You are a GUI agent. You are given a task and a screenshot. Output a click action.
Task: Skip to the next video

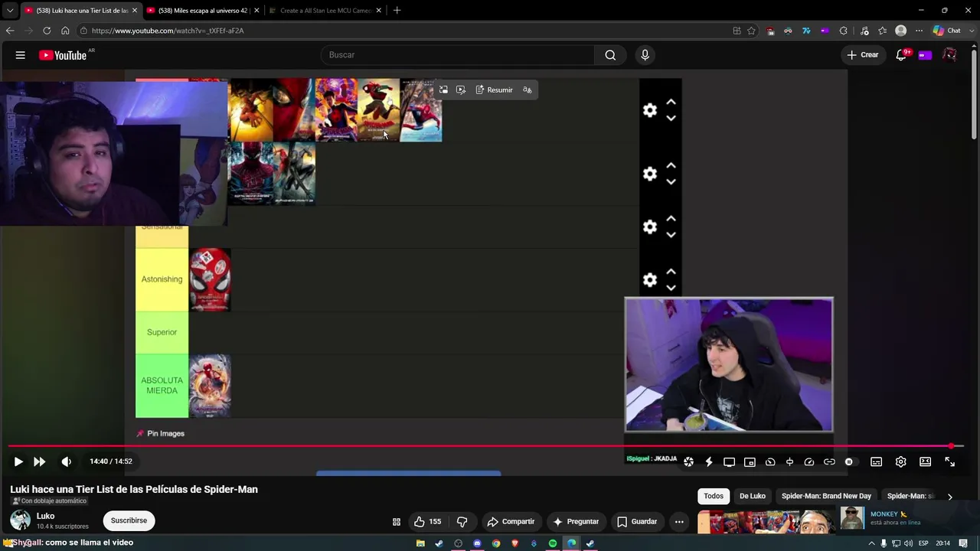coord(39,461)
